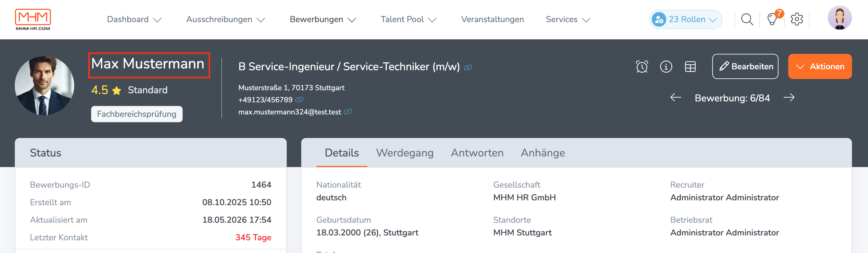
Task: Expand the Ausschreibungen menu
Action: click(225, 19)
